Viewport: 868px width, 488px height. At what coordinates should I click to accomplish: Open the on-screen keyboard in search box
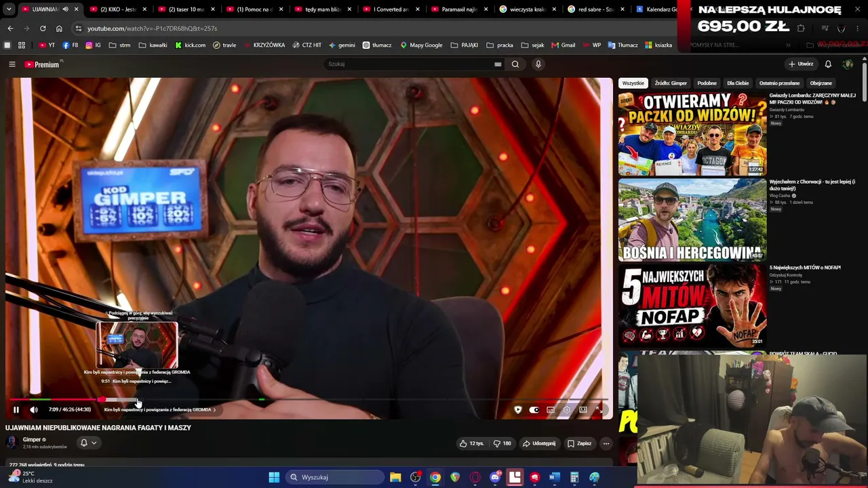498,64
